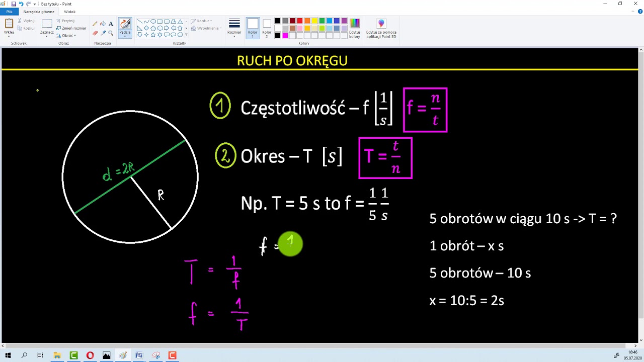Pick the orange color swatch
This screenshot has height=362, width=644.
click(307, 21)
